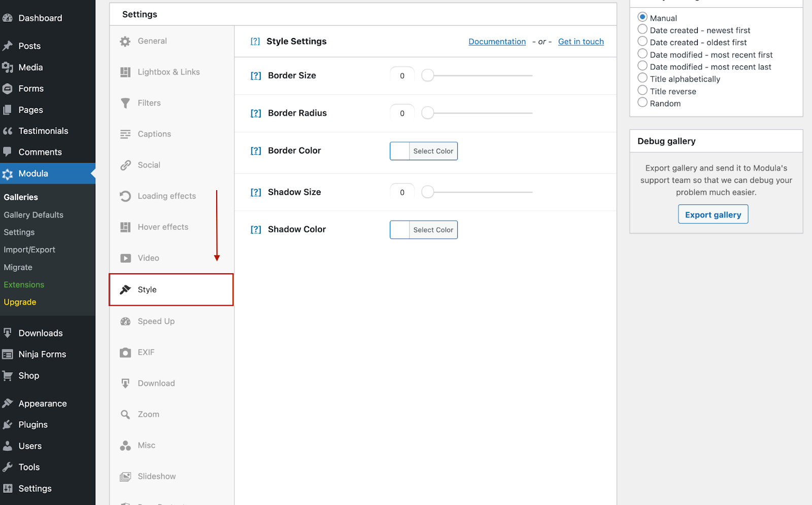Viewport: 812px width, 505px height.
Task: Click the Zoom magnifier icon
Action: click(x=125, y=415)
